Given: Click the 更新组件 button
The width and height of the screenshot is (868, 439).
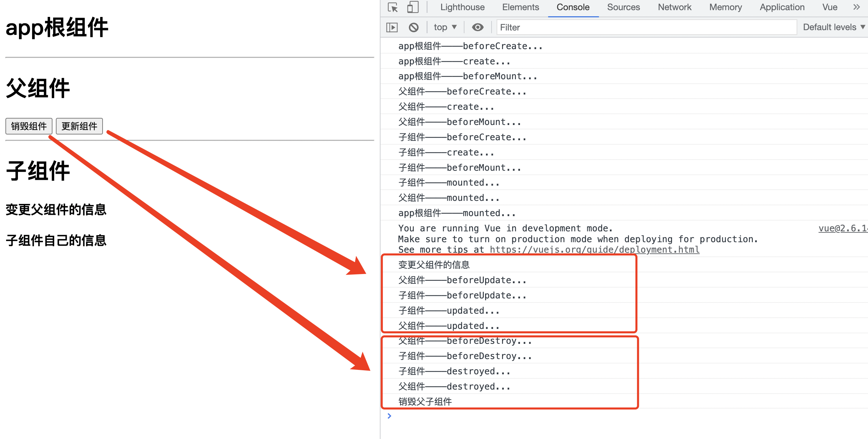Looking at the screenshot, I should pyautogui.click(x=79, y=126).
